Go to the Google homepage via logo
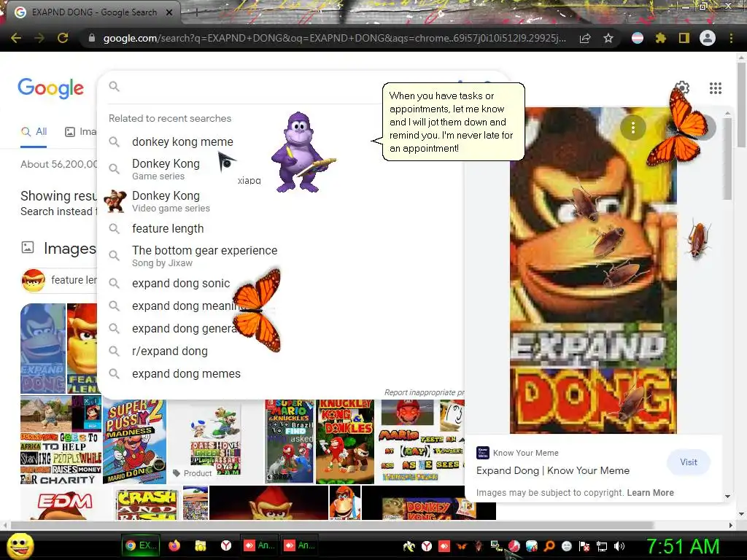 [51, 88]
